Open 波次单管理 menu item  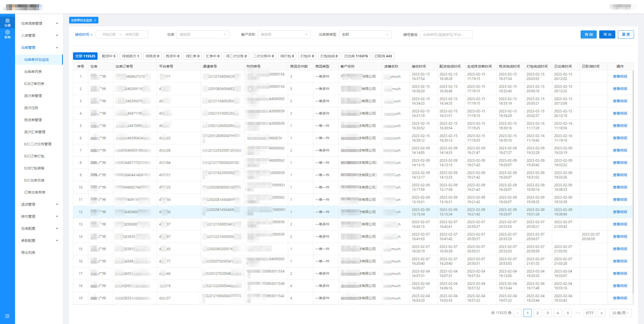tap(39, 96)
